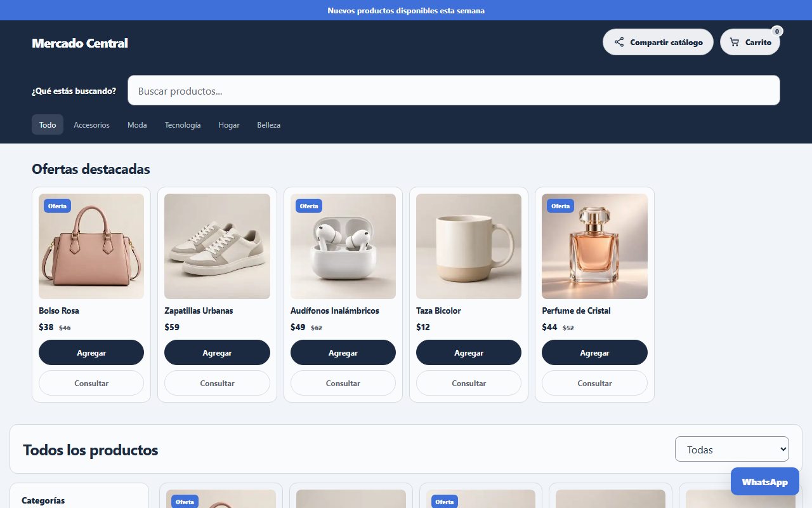Select the Accesorios category tab

(91, 125)
